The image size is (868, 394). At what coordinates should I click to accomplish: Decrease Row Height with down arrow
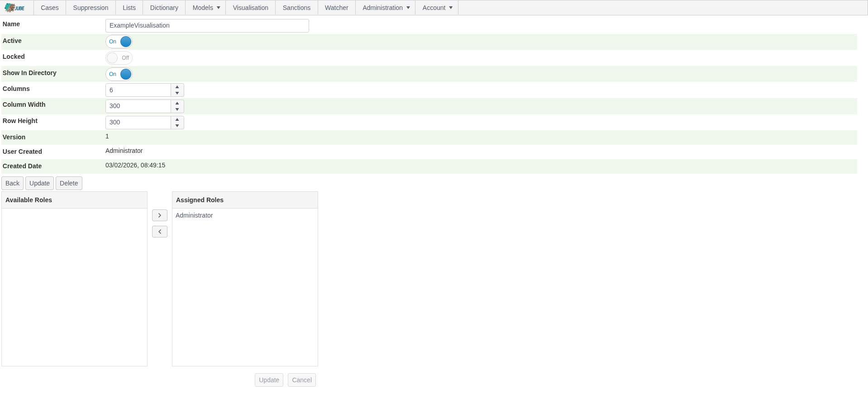point(177,126)
